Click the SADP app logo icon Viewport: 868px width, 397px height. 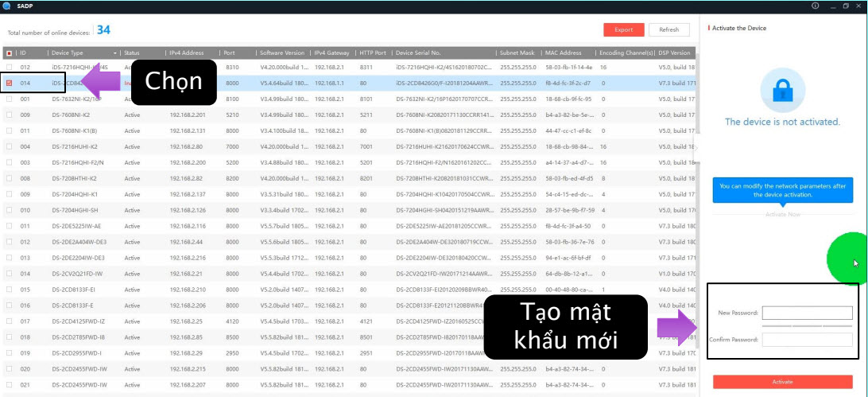coord(6,6)
